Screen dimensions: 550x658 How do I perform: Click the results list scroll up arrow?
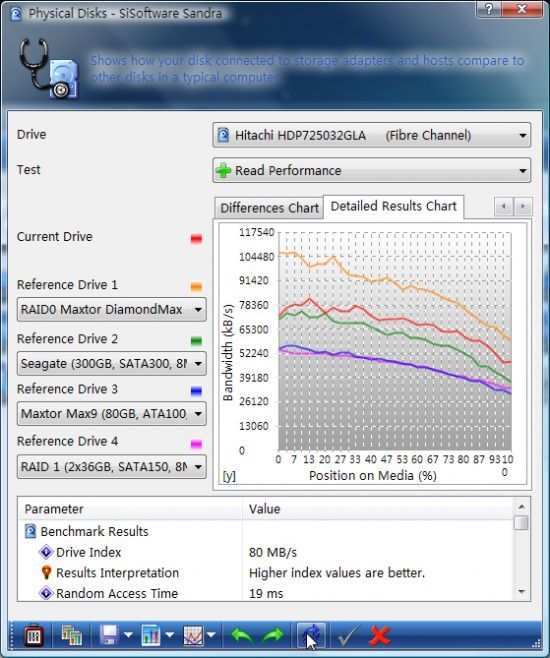tap(521, 507)
